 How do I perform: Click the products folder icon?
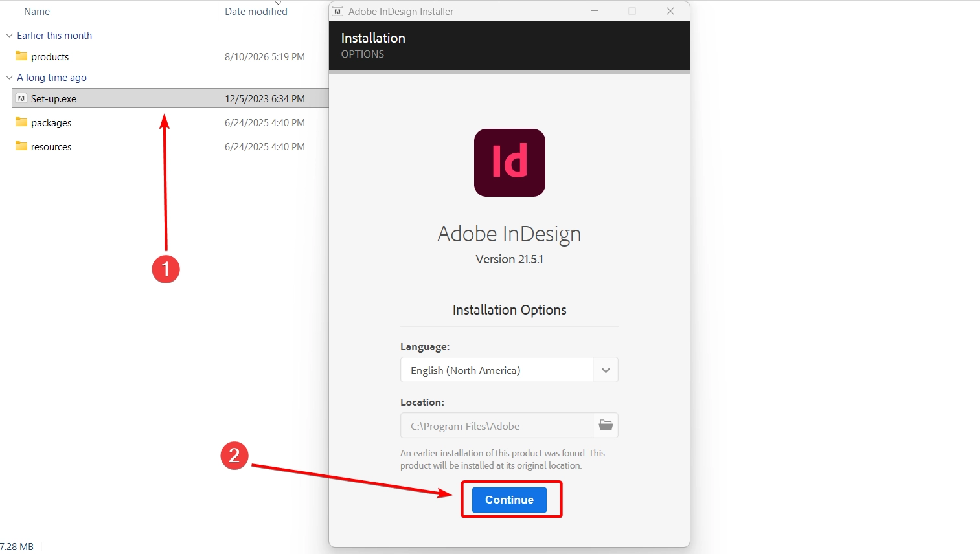point(21,56)
